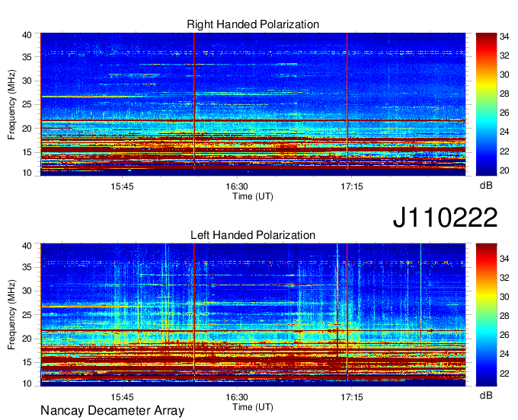Click the 10 MHz tick of Left Handed plot

(x=27, y=383)
